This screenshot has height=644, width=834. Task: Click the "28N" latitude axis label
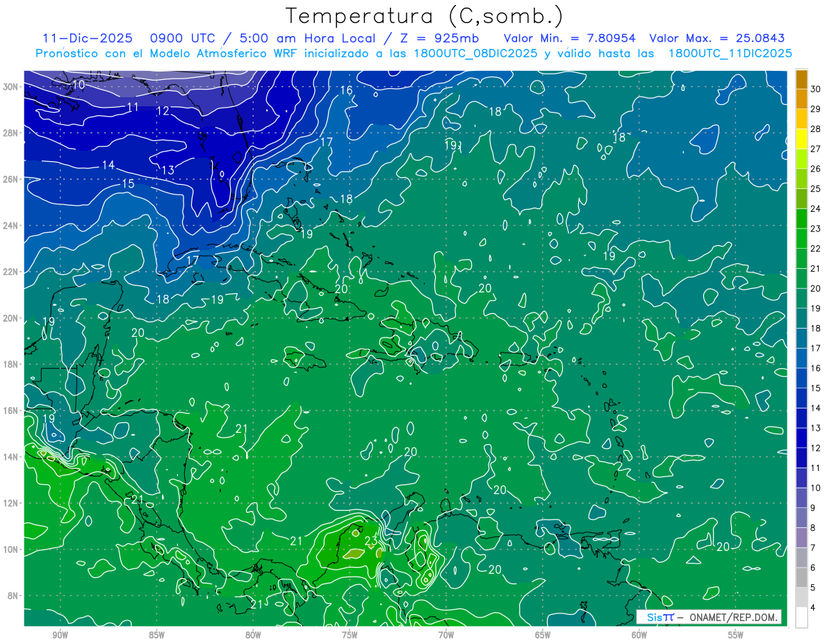pos(10,133)
